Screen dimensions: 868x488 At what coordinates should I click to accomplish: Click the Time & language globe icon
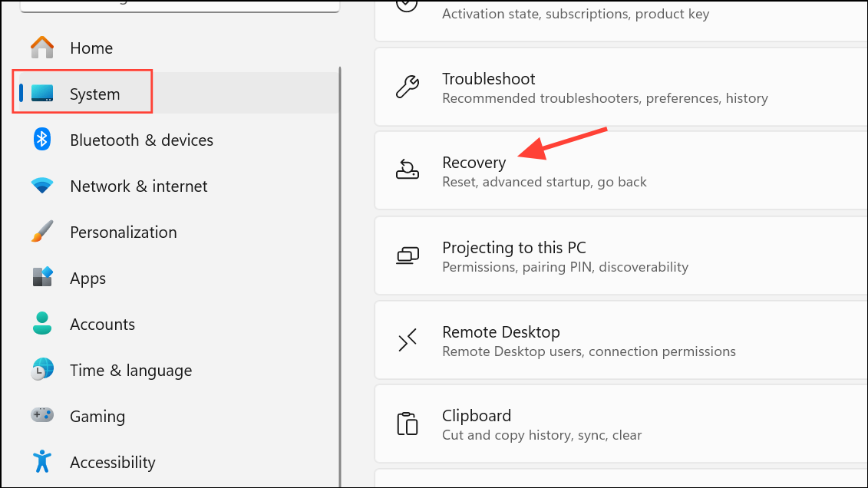(x=42, y=369)
